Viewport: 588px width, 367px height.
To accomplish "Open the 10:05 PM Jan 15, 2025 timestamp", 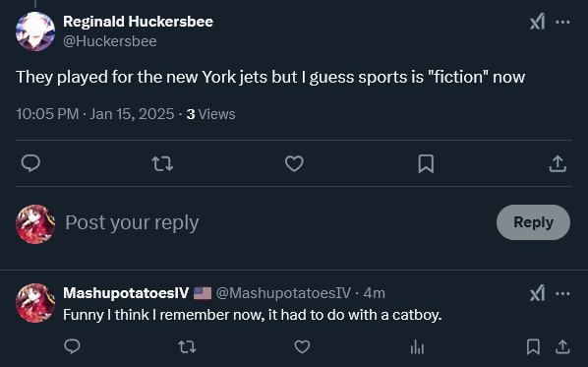I will [95, 114].
